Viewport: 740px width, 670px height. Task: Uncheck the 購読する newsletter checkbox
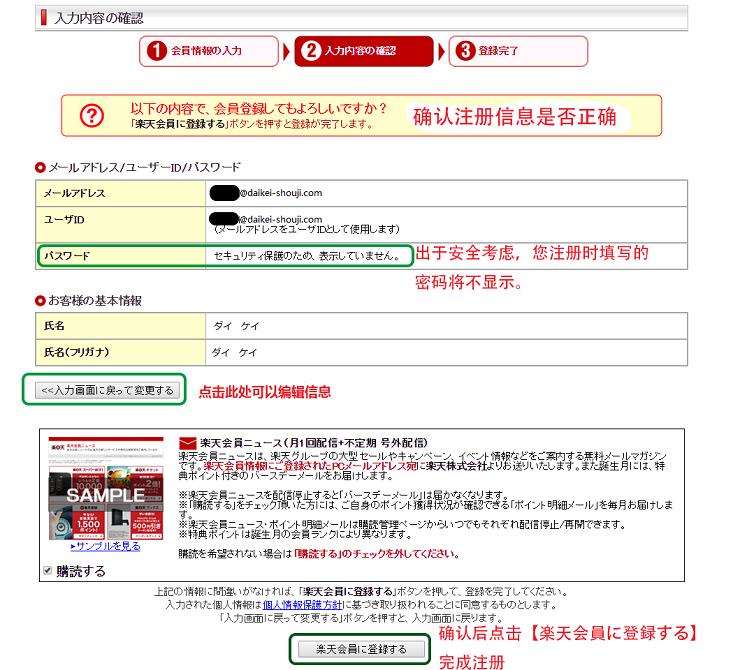click(47, 570)
